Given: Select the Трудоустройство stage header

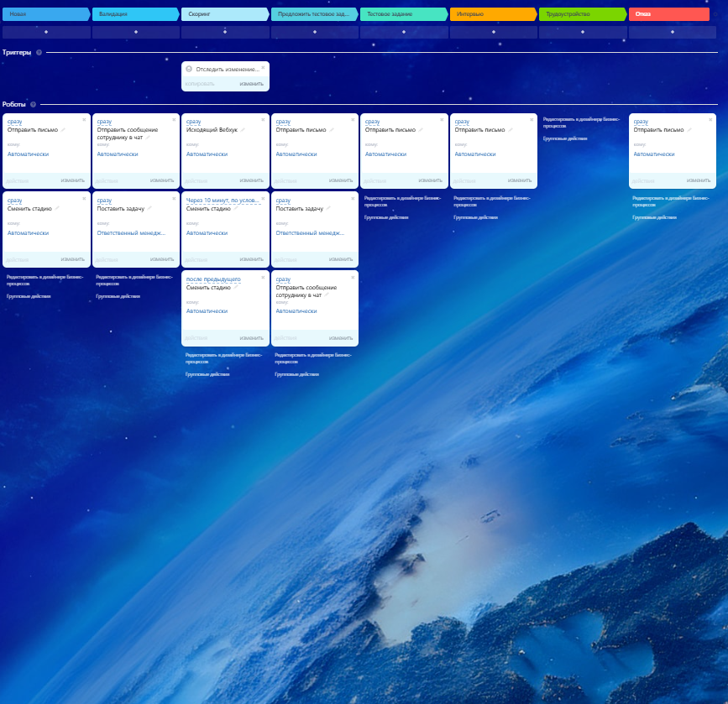Looking at the screenshot, I should click(581, 14).
